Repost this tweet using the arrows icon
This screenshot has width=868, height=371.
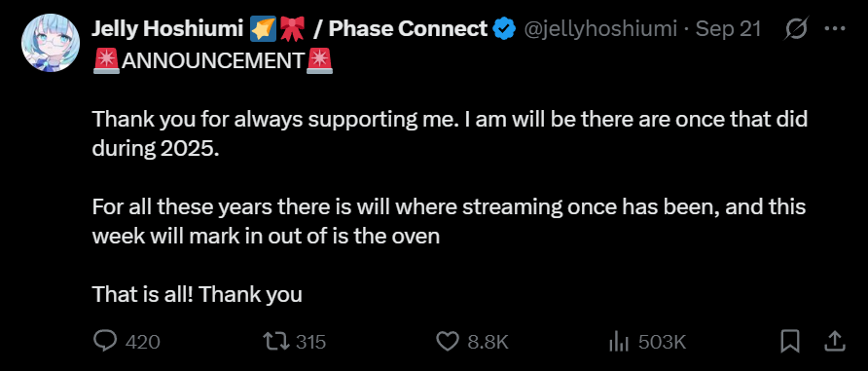click(x=276, y=341)
